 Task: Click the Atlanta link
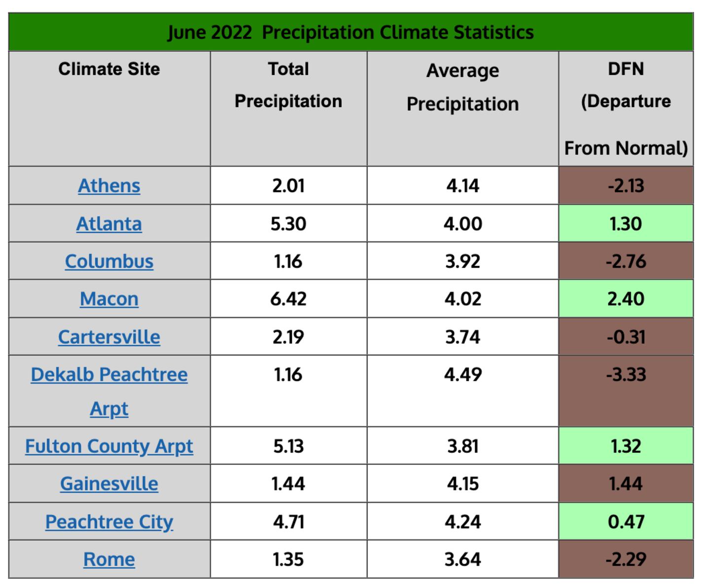click(x=109, y=224)
